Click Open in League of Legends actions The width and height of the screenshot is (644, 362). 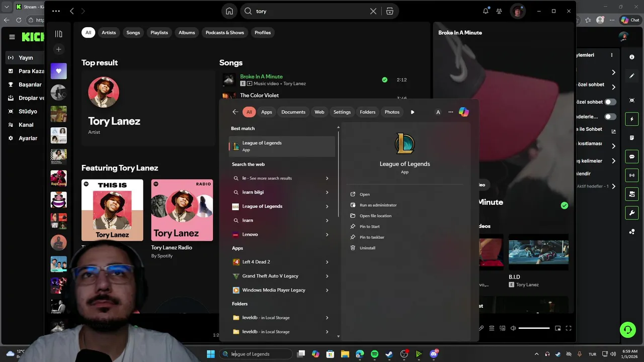click(x=364, y=194)
